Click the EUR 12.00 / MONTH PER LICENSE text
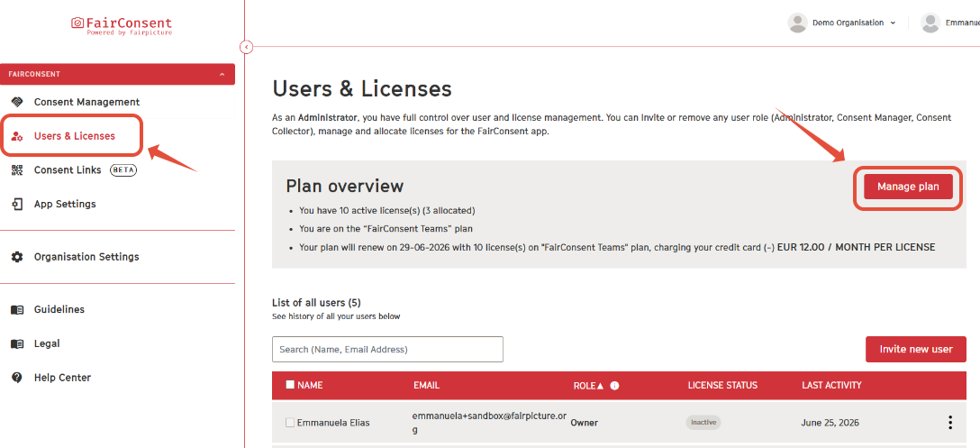Image resolution: width=980 pixels, height=448 pixels. (857, 247)
